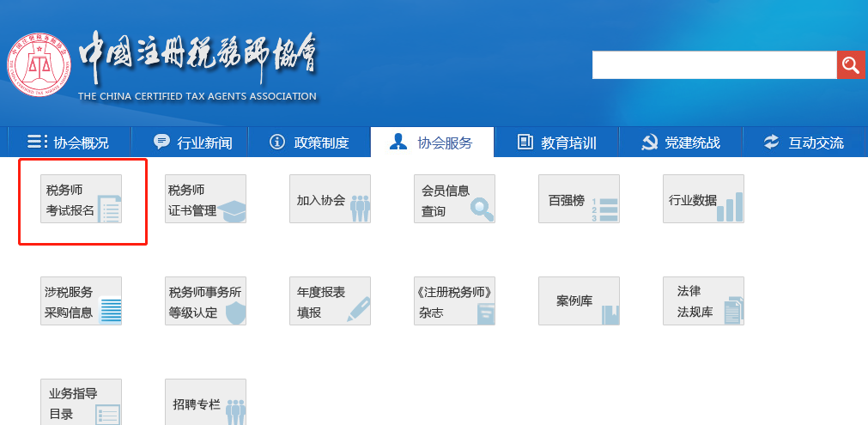Click the red search magnifier button

(850, 64)
